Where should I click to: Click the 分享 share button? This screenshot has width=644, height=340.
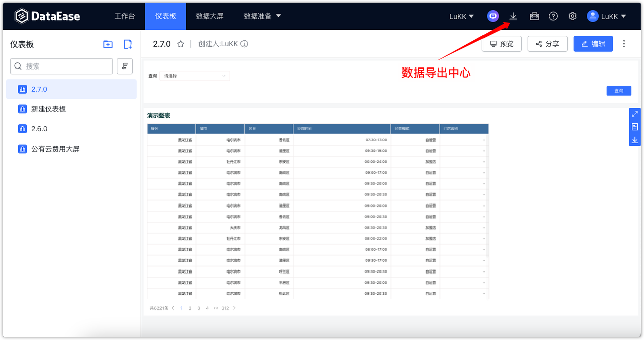(547, 44)
